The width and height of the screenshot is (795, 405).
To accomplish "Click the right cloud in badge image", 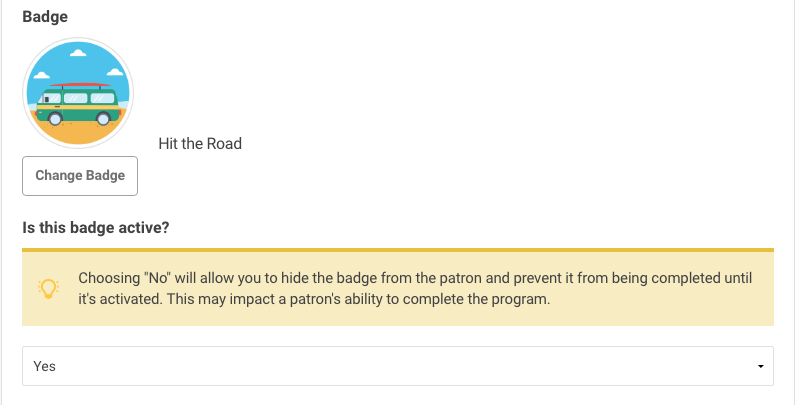I will pyautogui.click(x=115, y=72).
